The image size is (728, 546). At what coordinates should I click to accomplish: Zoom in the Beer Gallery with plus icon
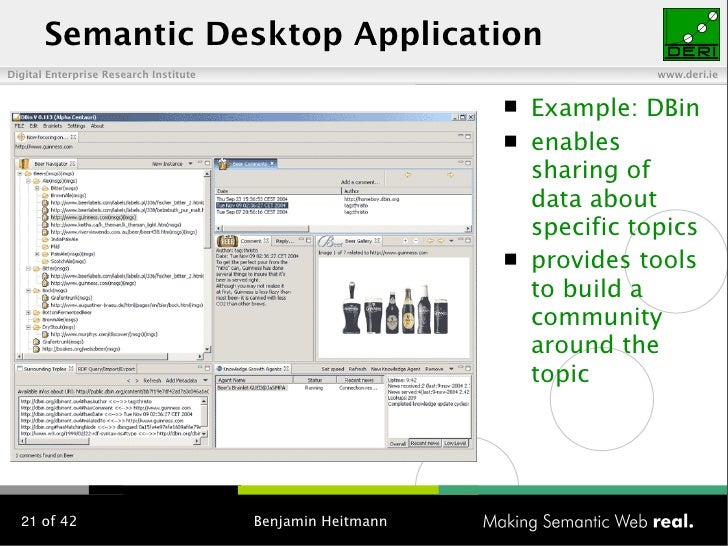pos(405,240)
